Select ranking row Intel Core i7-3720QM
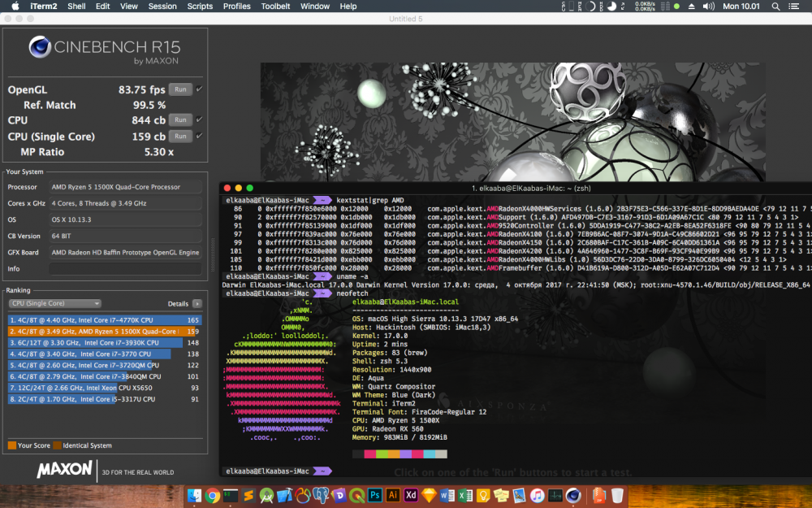Screen dimensions: 812x508 [x=105, y=366]
